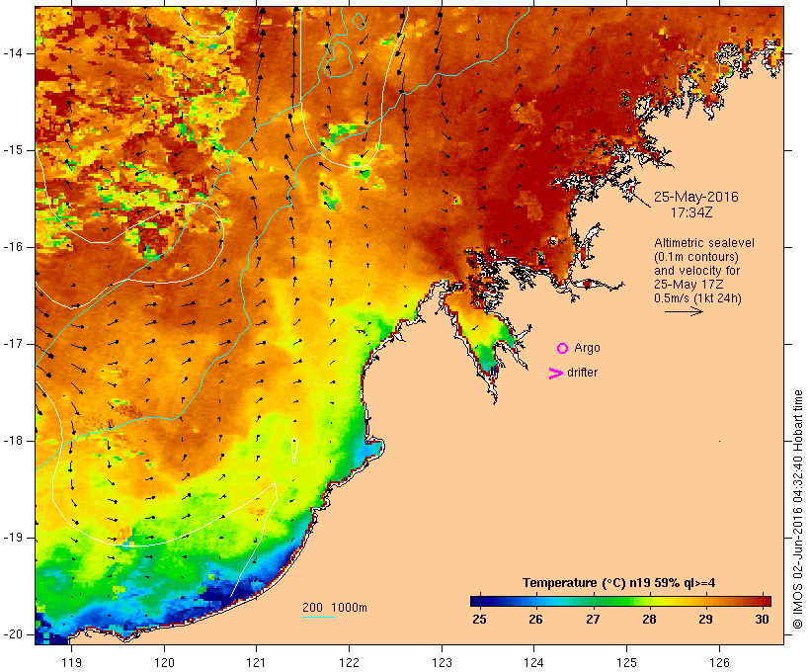Click the '25-May 17Z' caption line

(688, 285)
